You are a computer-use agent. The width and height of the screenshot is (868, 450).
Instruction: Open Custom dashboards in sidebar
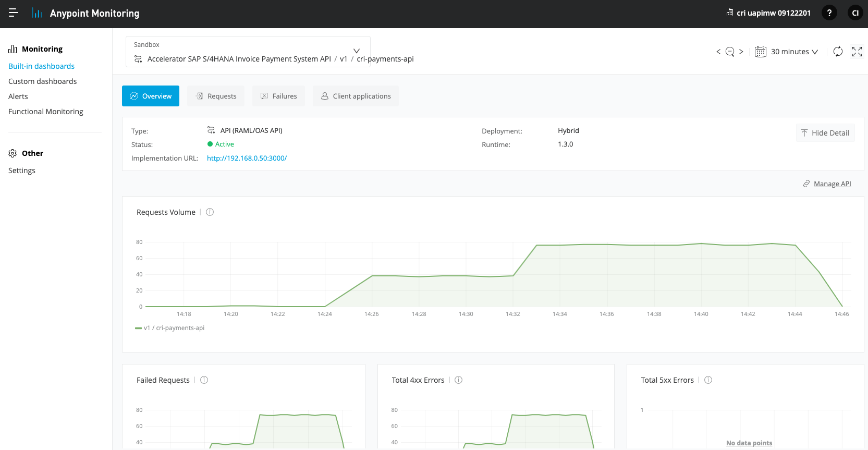(x=42, y=81)
